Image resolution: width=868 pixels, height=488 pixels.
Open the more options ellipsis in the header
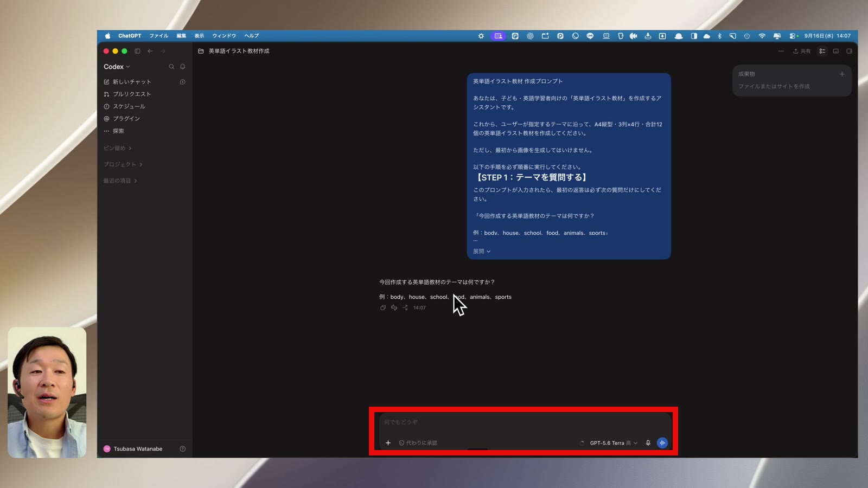[781, 51]
